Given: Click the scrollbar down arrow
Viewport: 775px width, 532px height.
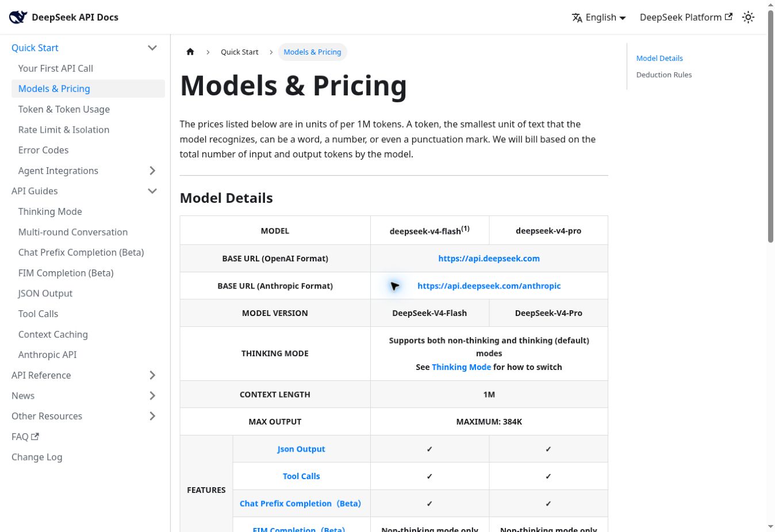Looking at the screenshot, I should [771, 526].
